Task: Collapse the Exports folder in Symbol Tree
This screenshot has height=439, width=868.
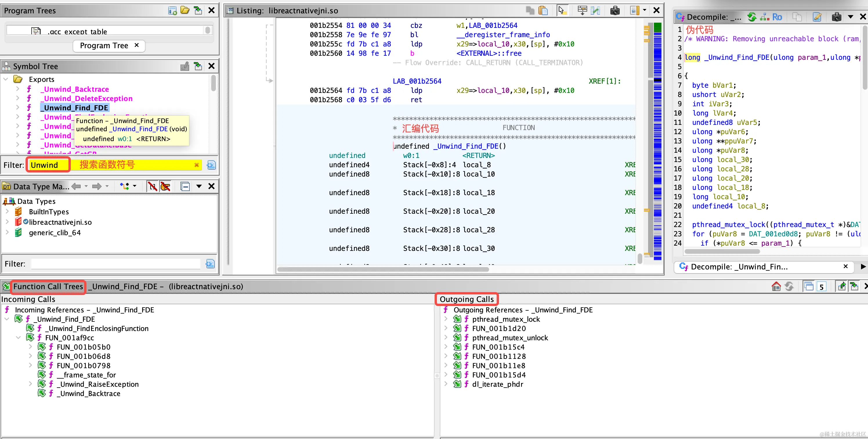Action: (6, 79)
